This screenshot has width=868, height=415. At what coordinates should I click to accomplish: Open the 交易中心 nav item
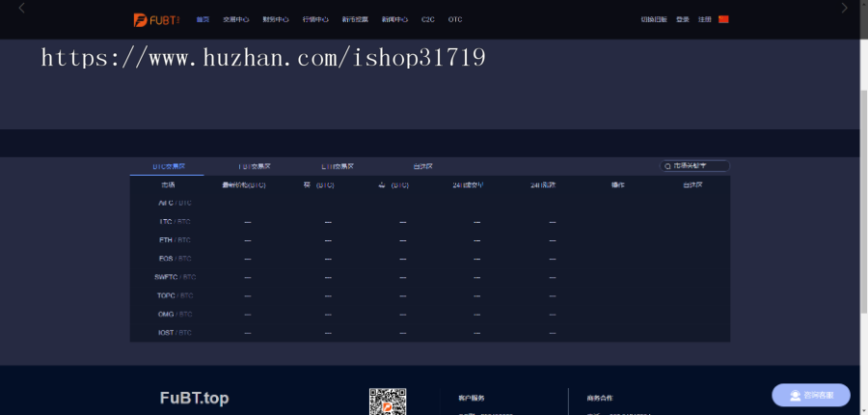(x=236, y=19)
